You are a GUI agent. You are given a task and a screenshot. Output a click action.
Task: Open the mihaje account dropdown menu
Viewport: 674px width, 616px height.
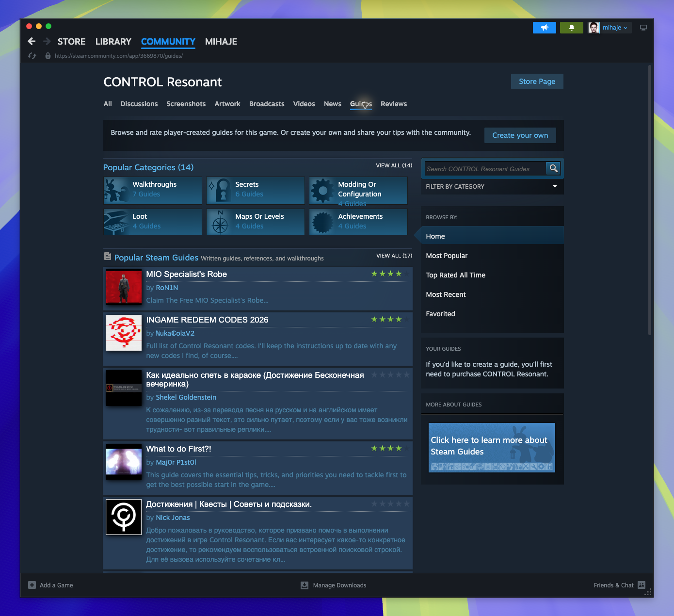coord(615,28)
